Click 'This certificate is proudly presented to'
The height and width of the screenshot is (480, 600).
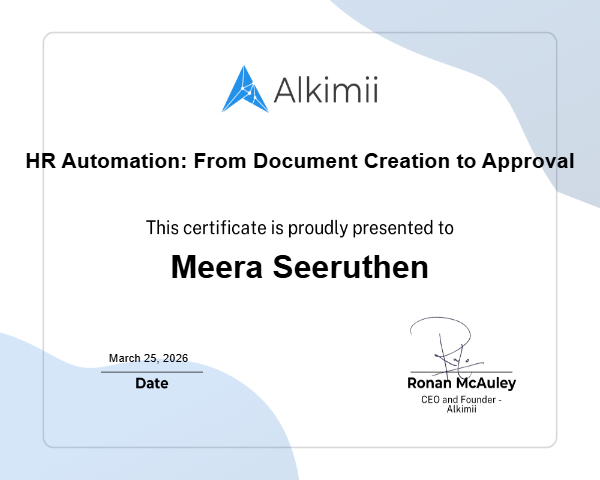tap(300, 228)
